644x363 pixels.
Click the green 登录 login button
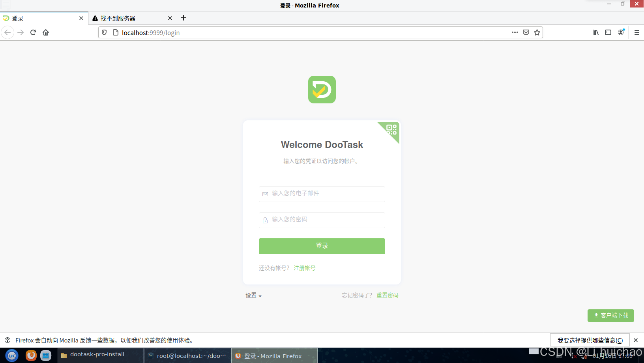(322, 245)
